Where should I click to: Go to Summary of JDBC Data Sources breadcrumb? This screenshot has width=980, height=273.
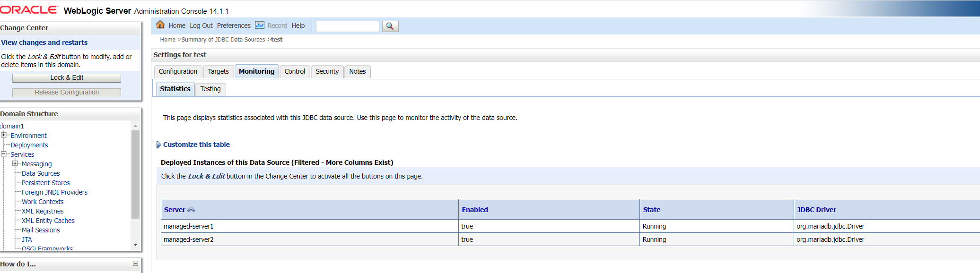(x=223, y=40)
